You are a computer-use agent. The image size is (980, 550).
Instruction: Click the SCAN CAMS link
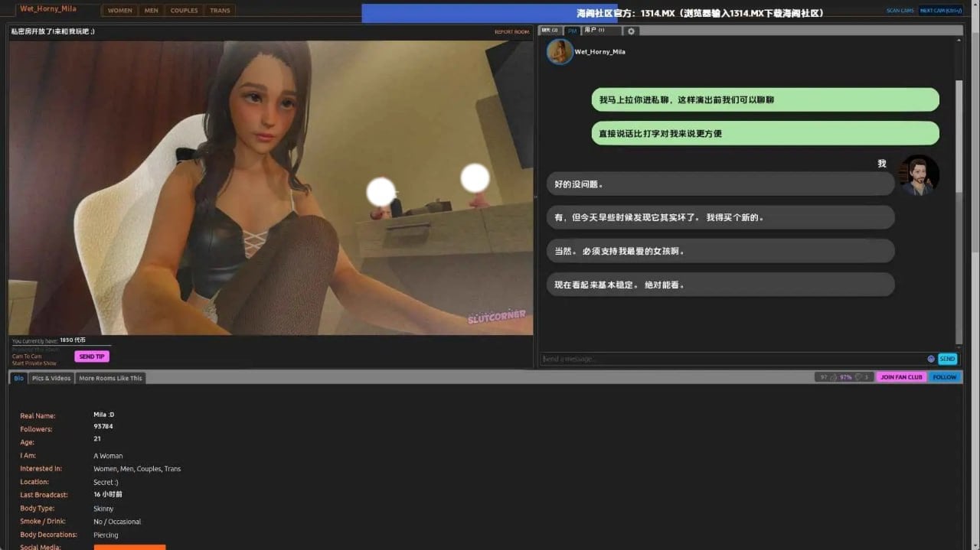900,11
